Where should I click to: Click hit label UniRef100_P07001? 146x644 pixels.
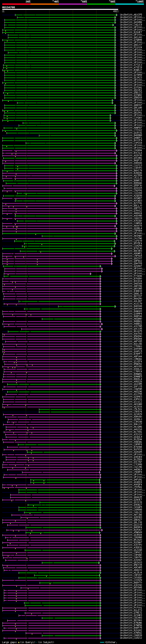coord(131,608)
